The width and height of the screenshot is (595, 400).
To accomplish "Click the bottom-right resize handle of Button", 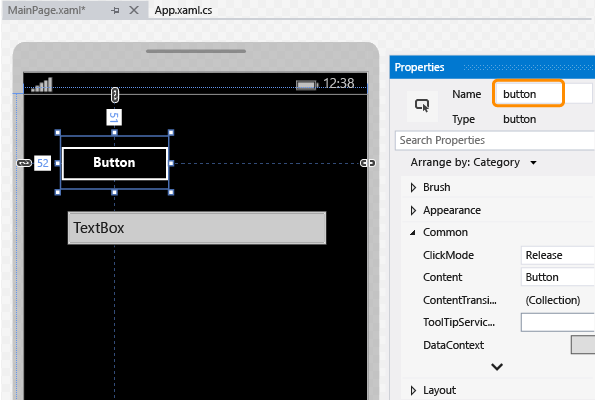I will (171, 192).
